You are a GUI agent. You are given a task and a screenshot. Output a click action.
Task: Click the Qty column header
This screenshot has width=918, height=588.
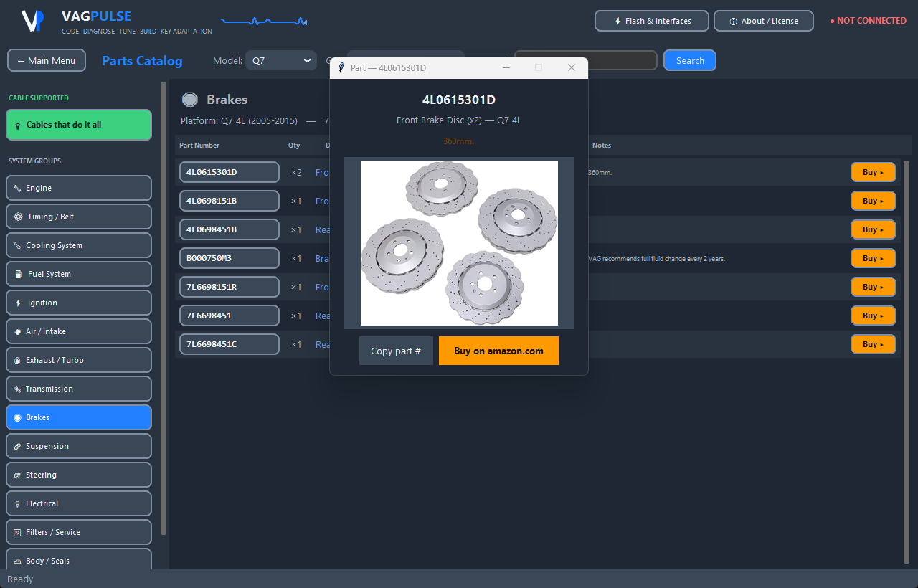point(294,146)
